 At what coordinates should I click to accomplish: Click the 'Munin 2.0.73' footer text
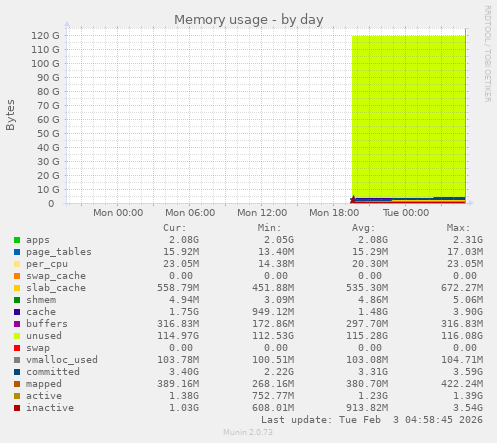tap(248, 432)
